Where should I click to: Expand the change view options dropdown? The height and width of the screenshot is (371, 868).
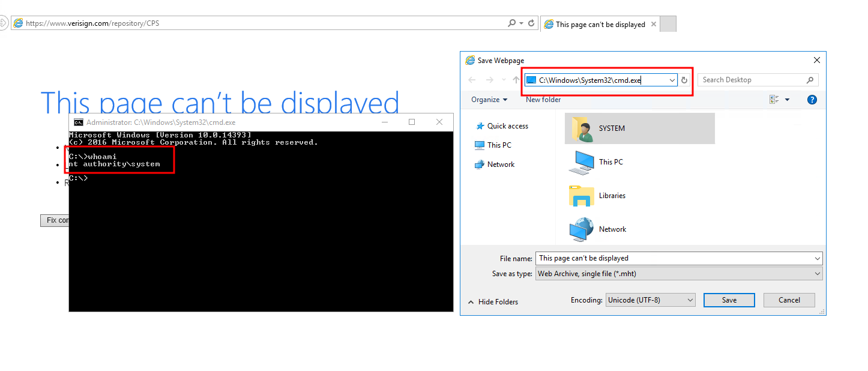point(787,100)
